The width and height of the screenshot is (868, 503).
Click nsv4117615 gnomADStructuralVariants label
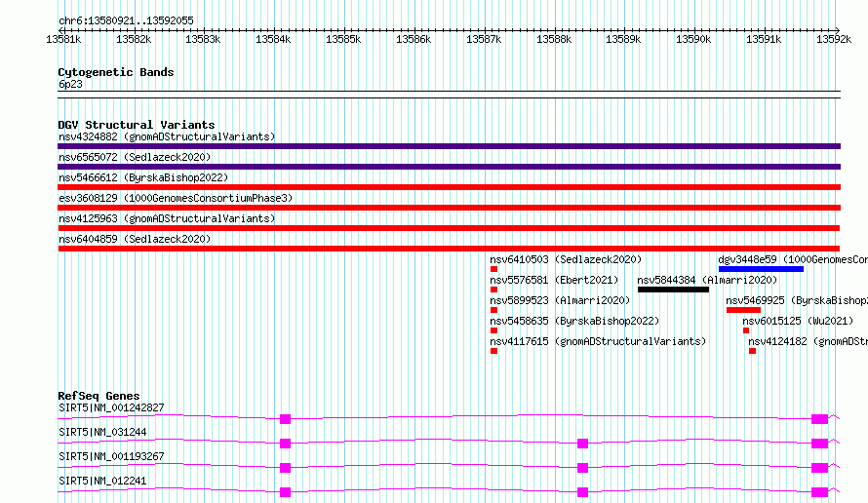click(598, 341)
